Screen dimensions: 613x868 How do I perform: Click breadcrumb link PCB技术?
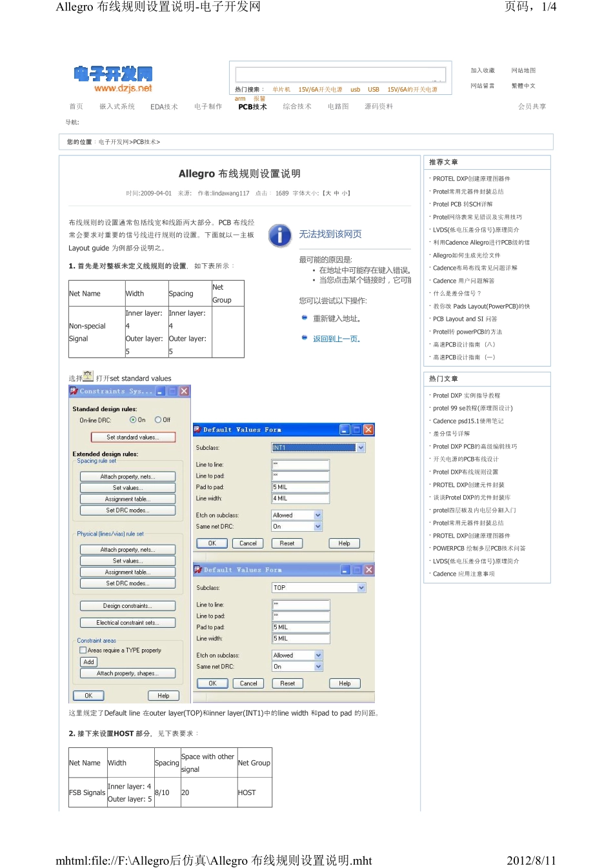(145, 142)
